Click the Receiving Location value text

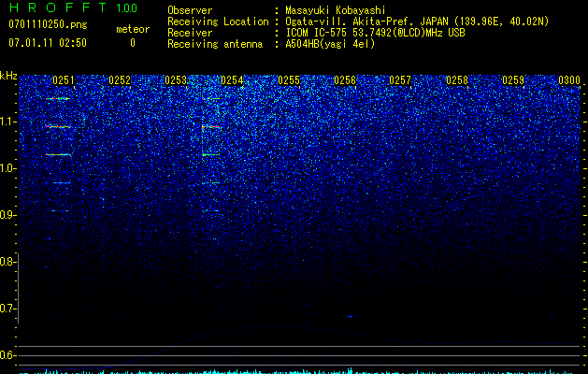[417, 22]
